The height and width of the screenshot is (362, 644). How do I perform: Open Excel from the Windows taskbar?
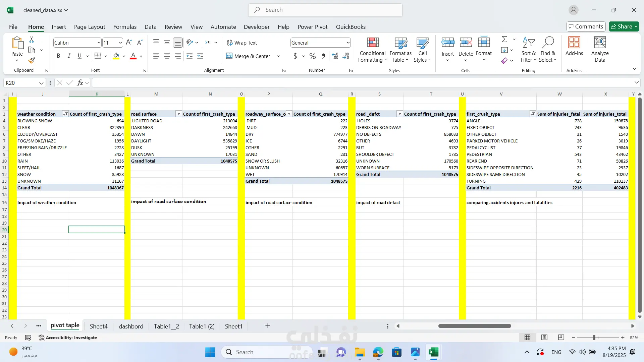pos(433,352)
